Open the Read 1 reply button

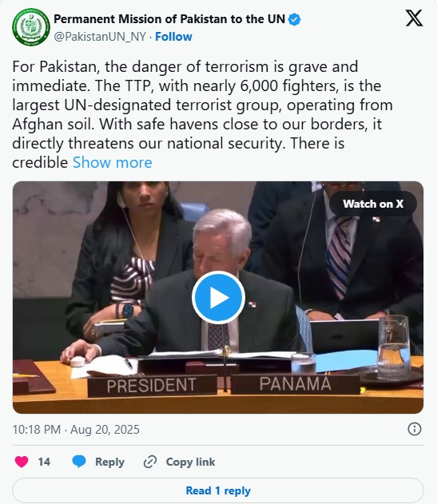[x=218, y=490]
